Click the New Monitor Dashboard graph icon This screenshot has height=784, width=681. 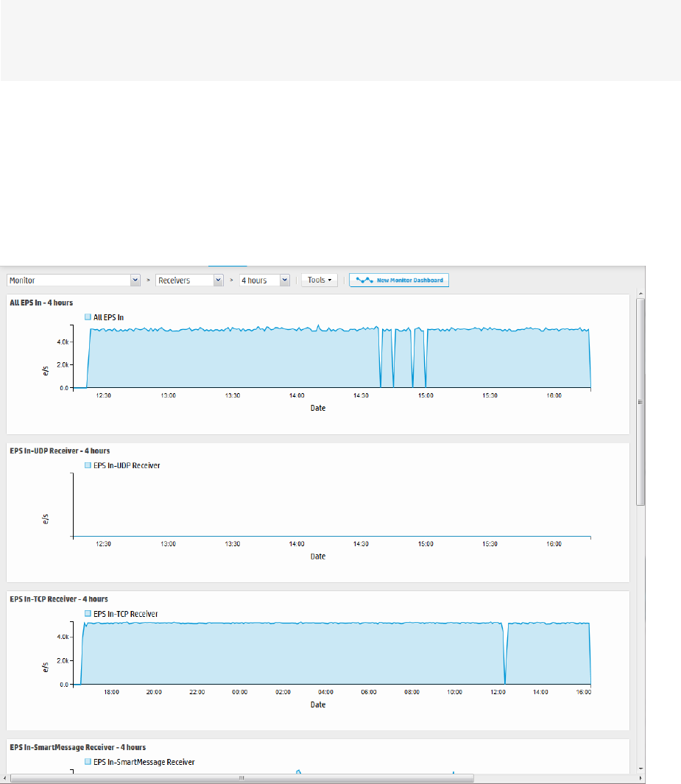(364, 280)
